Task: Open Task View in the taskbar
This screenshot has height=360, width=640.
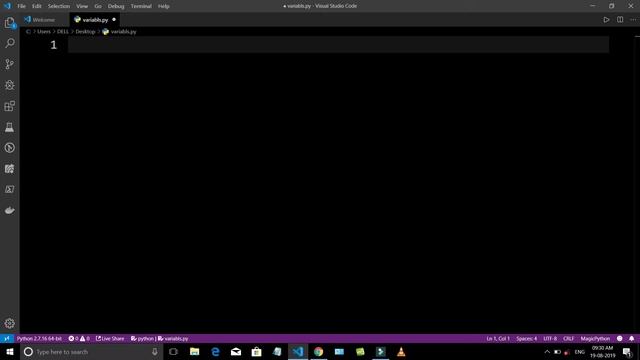Action: 173,351
